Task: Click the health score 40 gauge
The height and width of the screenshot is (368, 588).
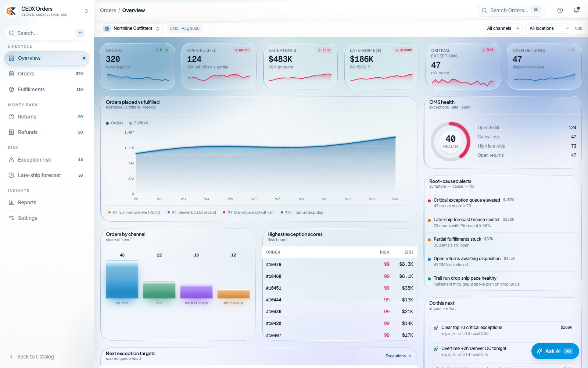Action: (x=451, y=142)
